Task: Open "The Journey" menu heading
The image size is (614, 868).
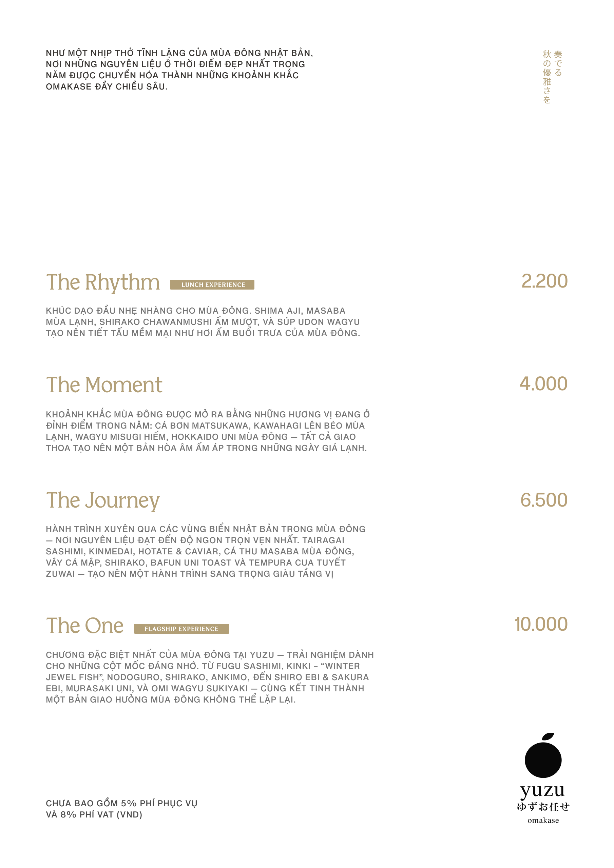Action: click(x=103, y=500)
